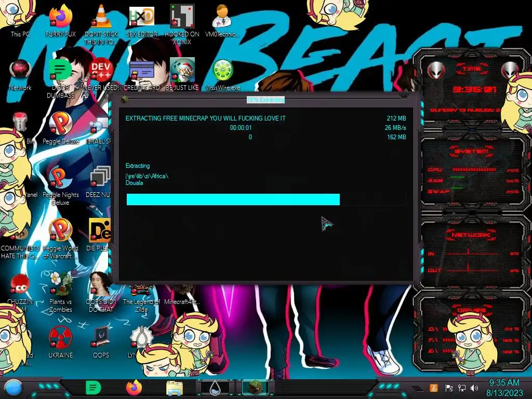Click the installer icon in dialog title bar

click(x=125, y=99)
